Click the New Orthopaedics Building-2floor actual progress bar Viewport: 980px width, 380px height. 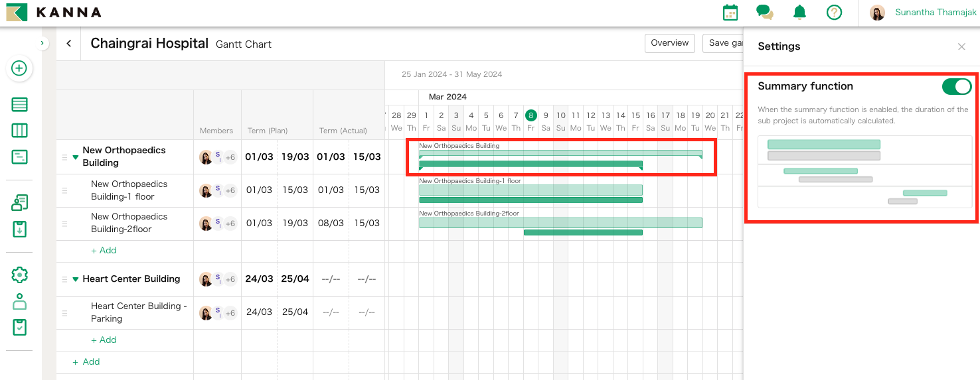pyautogui.click(x=583, y=233)
